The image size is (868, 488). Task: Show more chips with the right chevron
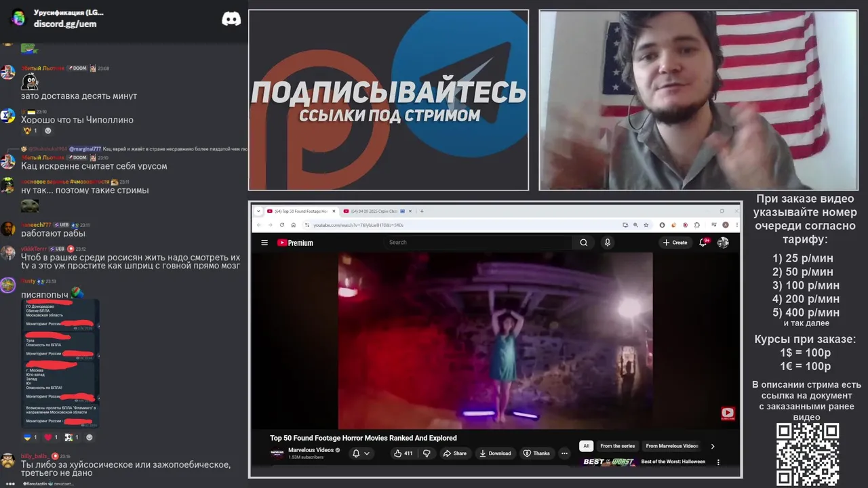click(x=712, y=446)
